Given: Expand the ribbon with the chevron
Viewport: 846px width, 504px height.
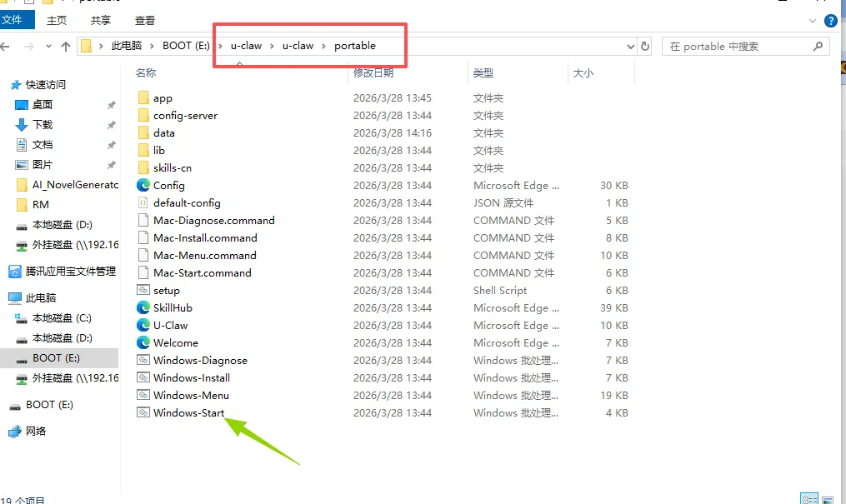Looking at the screenshot, I should click(x=813, y=21).
